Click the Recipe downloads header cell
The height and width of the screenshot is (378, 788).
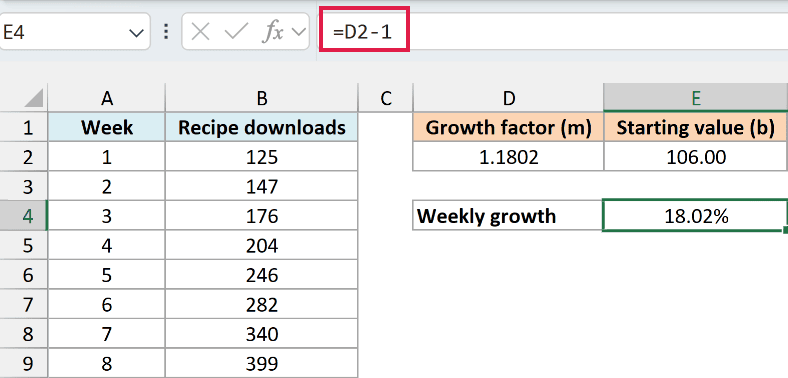(x=261, y=127)
